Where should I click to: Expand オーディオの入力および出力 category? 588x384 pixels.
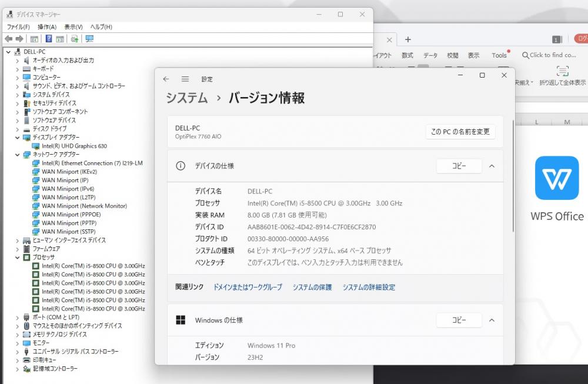click(17, 61)
